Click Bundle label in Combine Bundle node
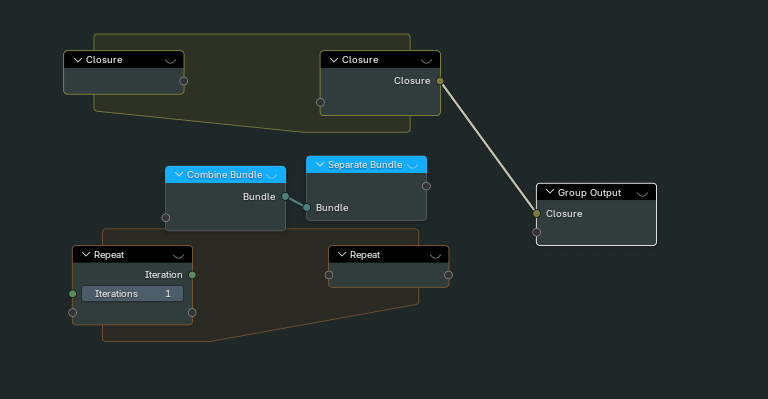Screen dimensions: 768x399 coord(259,196)
